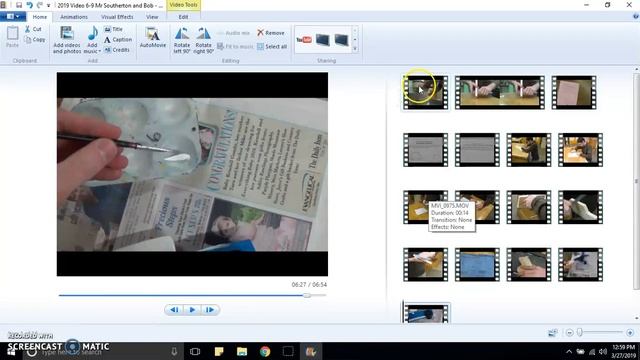The image size is (640, 360).
Task: Choose the rightmost monitor icon in Sharing gallery
Action: point(341,40)
